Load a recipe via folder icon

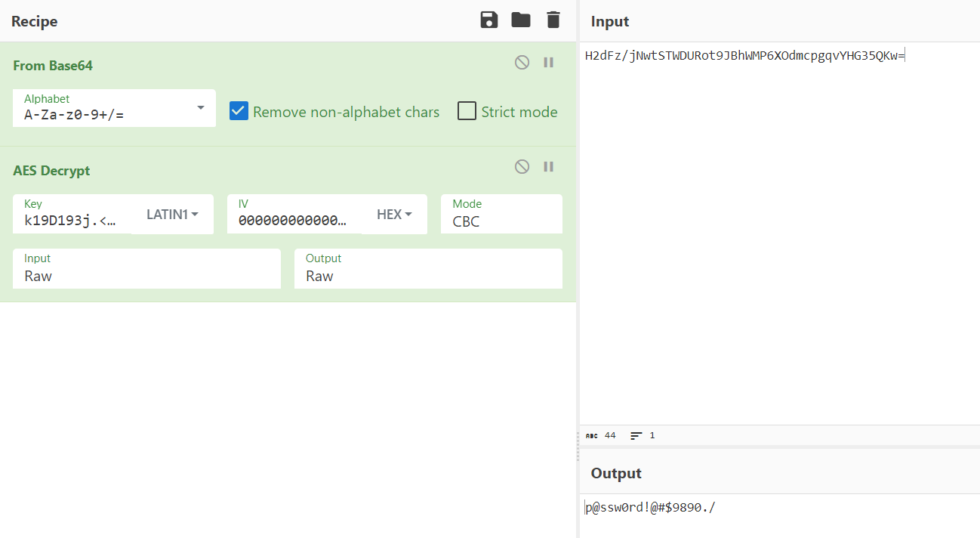521,20
